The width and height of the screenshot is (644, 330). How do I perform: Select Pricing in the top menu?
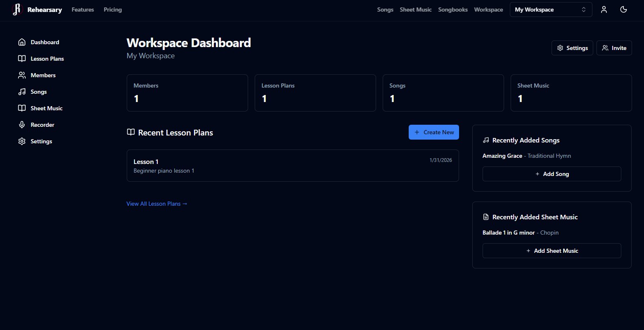pyautogui.click(x=112, y=9)
